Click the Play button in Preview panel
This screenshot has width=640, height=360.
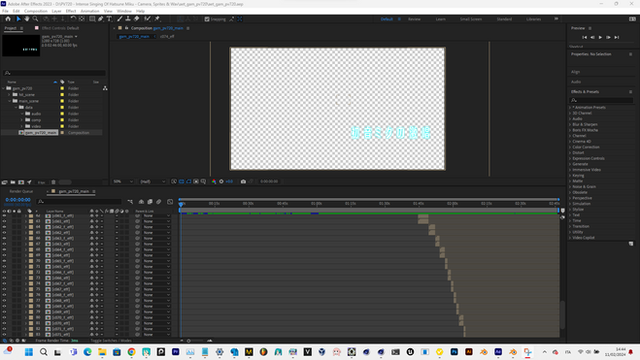click(600, 37)
